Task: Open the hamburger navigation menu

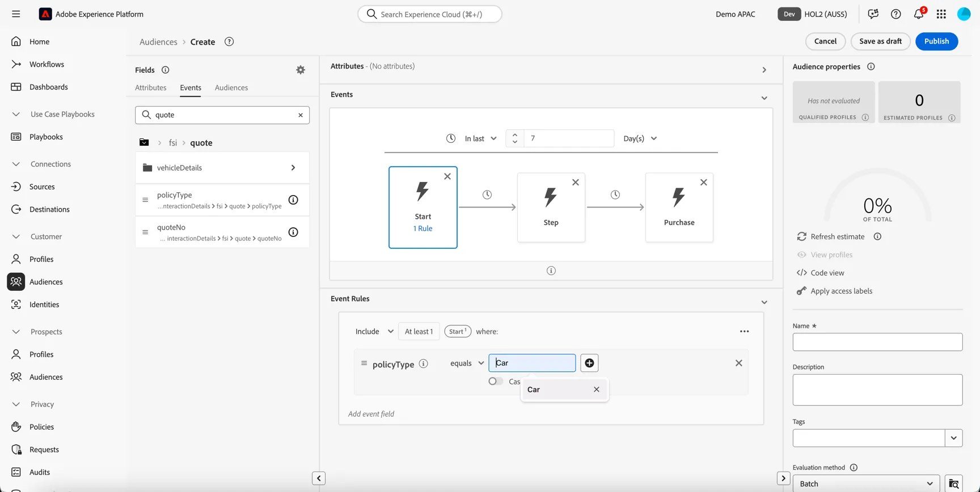Action: pyautogui.click(x=16, y=14)
